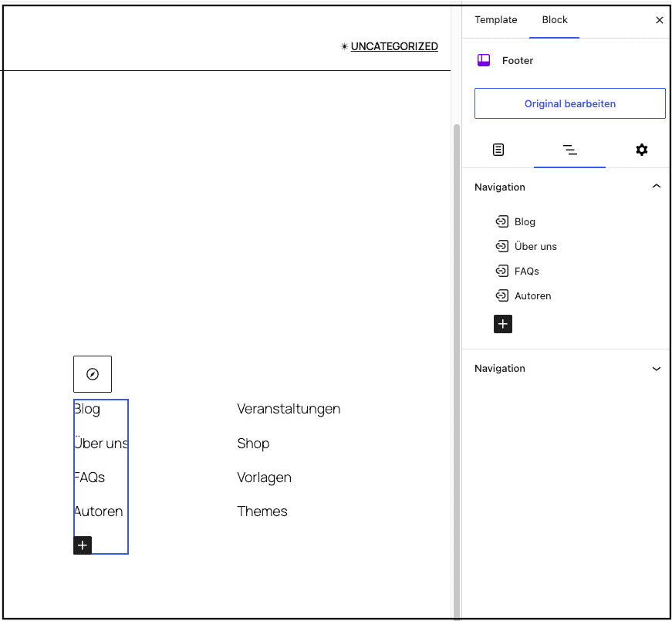Click link icon beside sidebar Über uns
Image resolution: width=672 pixels, height=621 pixels.
501,246
